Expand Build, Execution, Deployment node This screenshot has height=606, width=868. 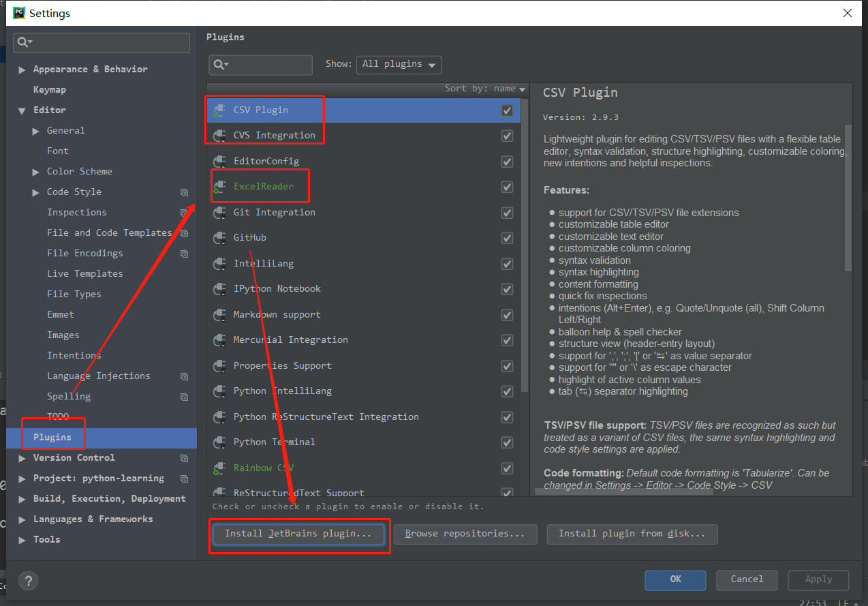pyautogui.click(x=22, y=499)
